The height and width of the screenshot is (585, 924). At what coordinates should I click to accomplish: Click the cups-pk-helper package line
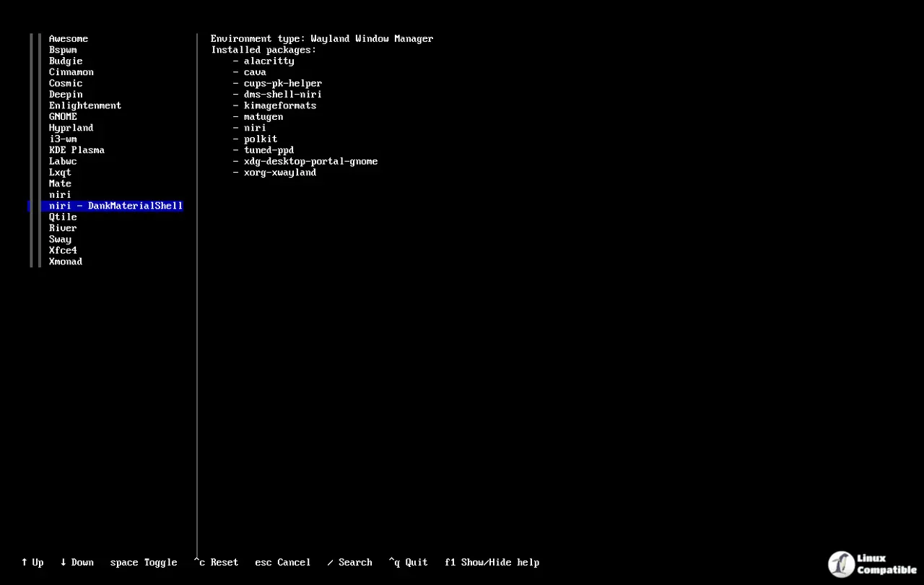277,84
